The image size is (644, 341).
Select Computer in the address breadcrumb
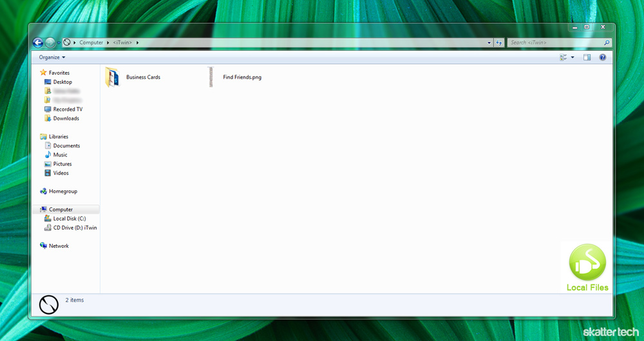point(91,42)
